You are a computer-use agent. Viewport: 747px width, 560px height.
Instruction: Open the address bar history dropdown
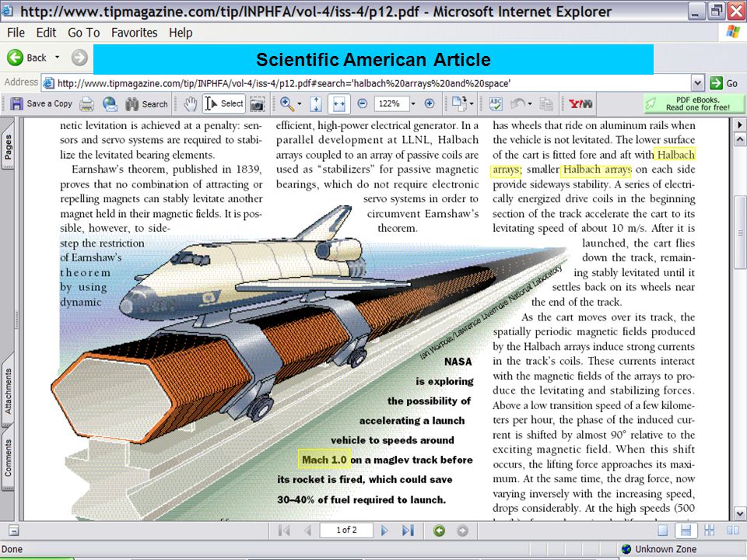point(697,83)
